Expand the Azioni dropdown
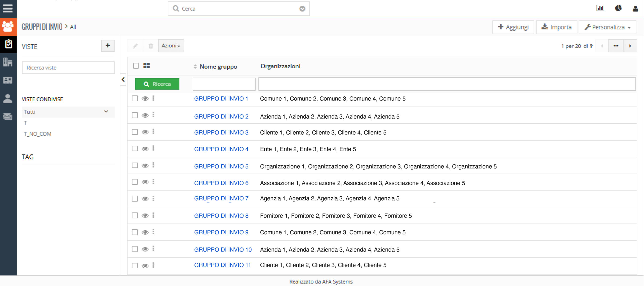Image resolution: width=644 pixels, height=286 pixels. 171,46
